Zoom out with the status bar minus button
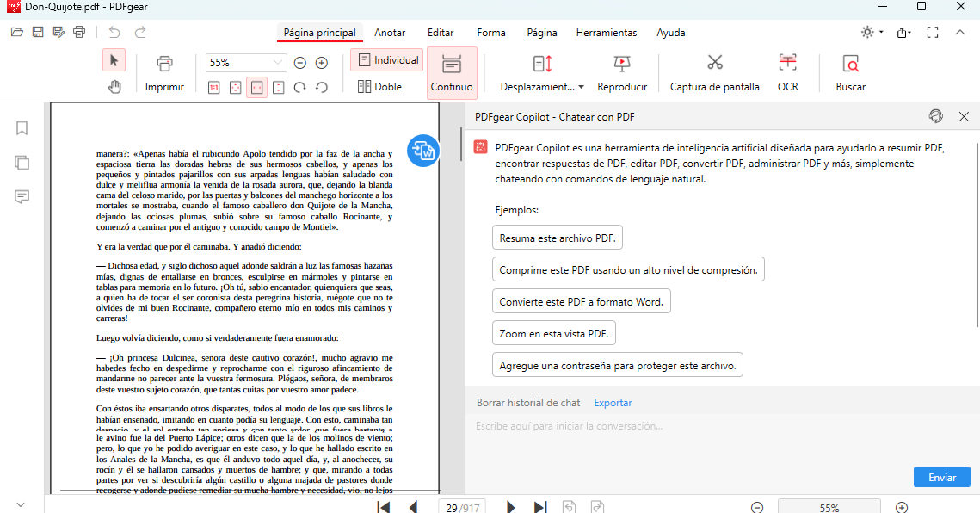 pyautogui.click(x=757, y=507)
